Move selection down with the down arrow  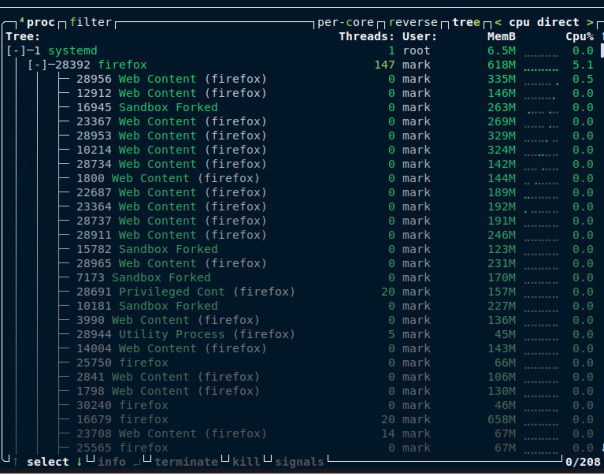tap(79, 461)
